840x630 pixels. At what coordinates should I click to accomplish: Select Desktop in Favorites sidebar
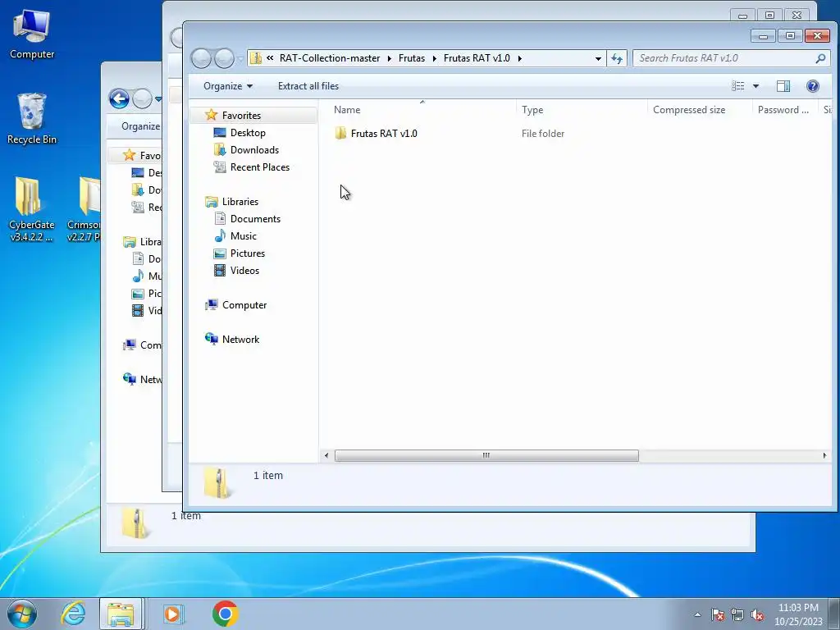click(x=248, y=132)
